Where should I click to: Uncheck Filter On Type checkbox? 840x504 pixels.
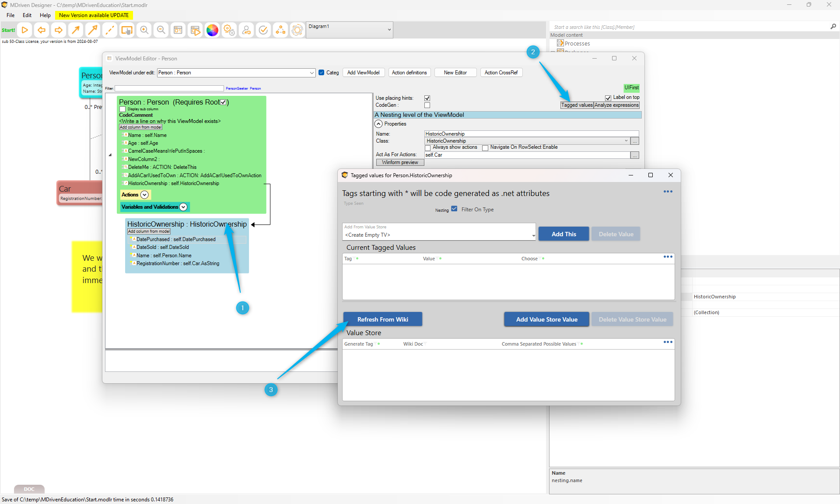point(454,209)
